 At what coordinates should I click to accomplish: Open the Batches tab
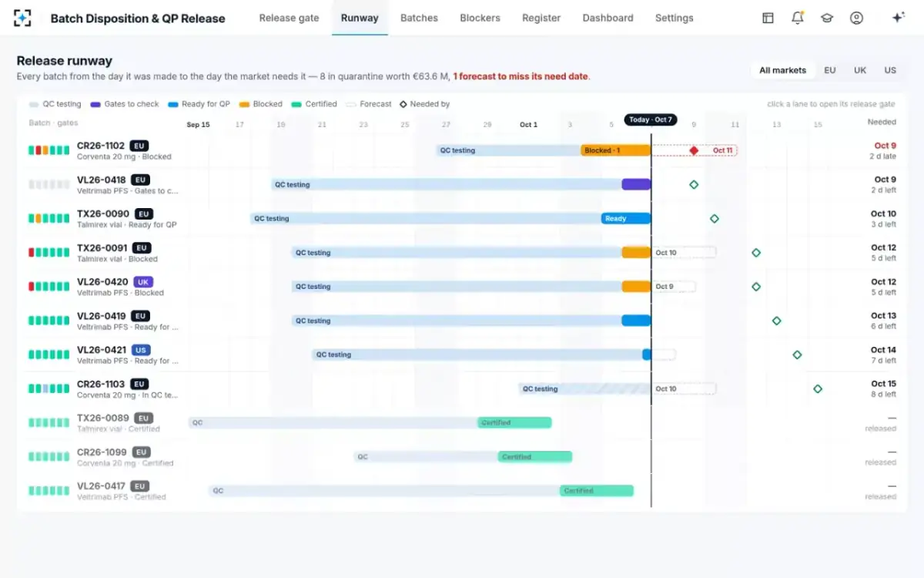419,18
